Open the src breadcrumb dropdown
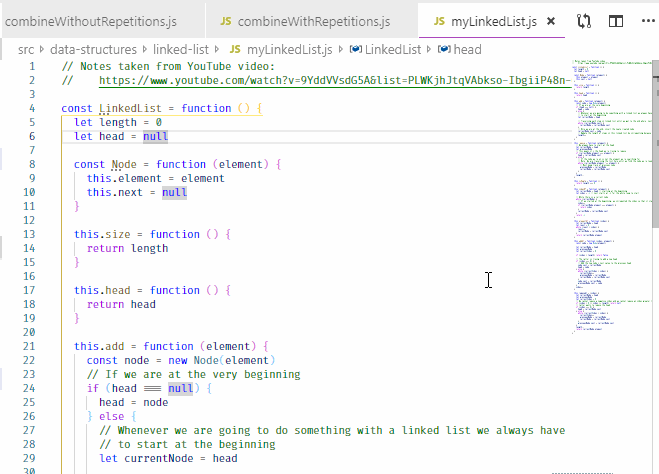659x474 pixels. tap(26, 50)
